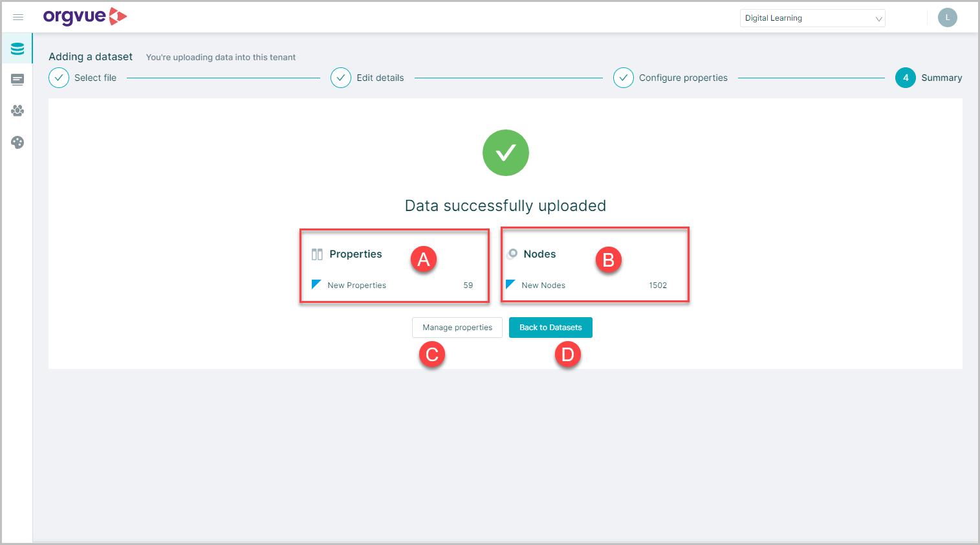
Task: Click the New Nodes label
Action: pyautogui.click(x=543, y=285)
